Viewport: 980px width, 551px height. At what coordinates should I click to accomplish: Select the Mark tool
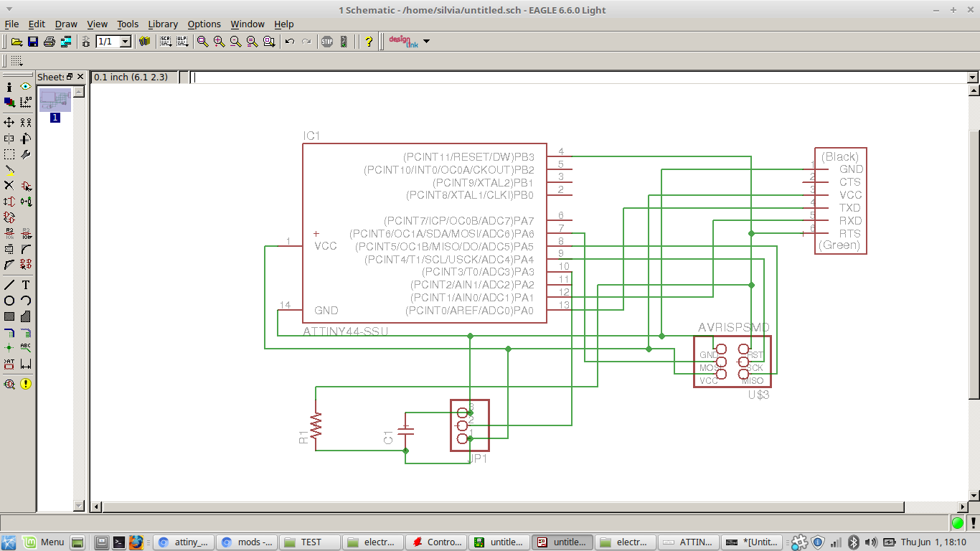coord(26,103)
